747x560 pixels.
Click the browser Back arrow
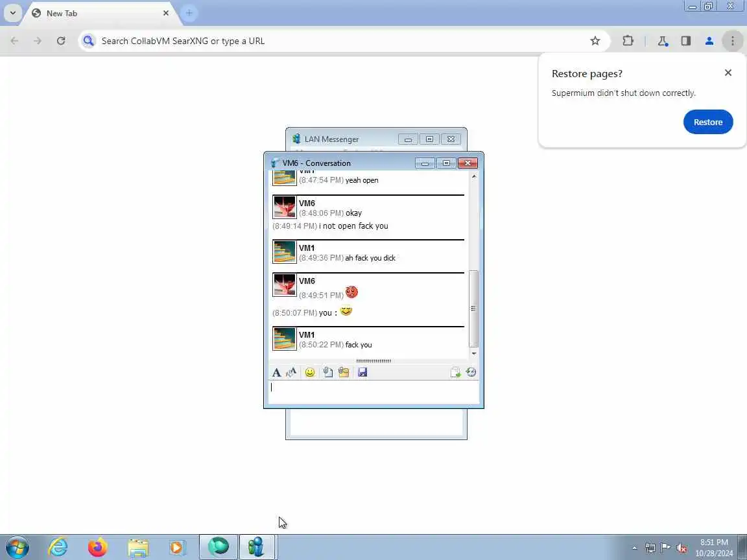(15, 41)
